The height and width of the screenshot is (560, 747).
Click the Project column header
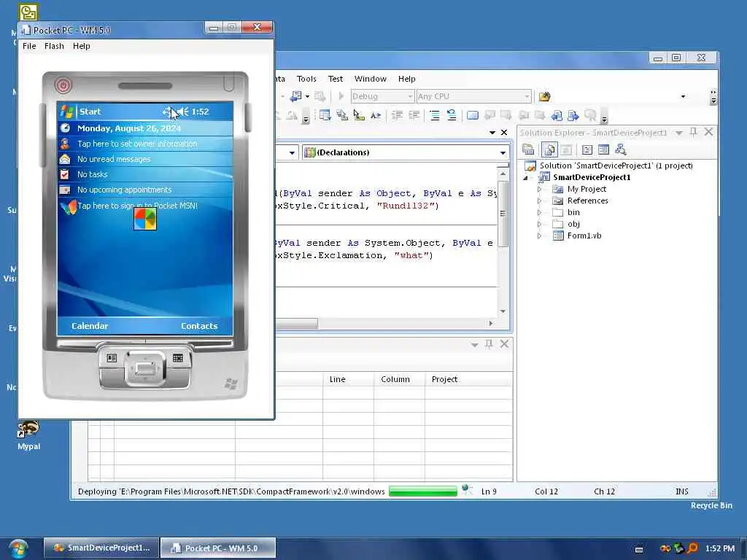(x=469, y=379)
